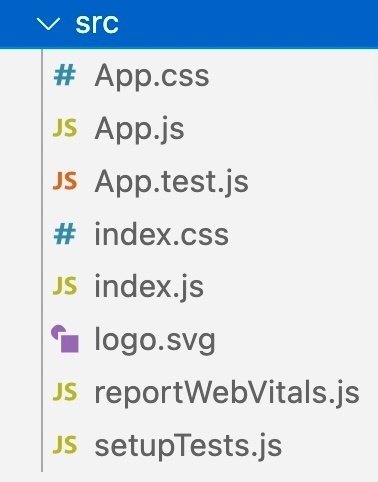The width and height of the screenshot is (378, 482).
Task: Click the purple SVG shapes icon
Action: [65, 339]
